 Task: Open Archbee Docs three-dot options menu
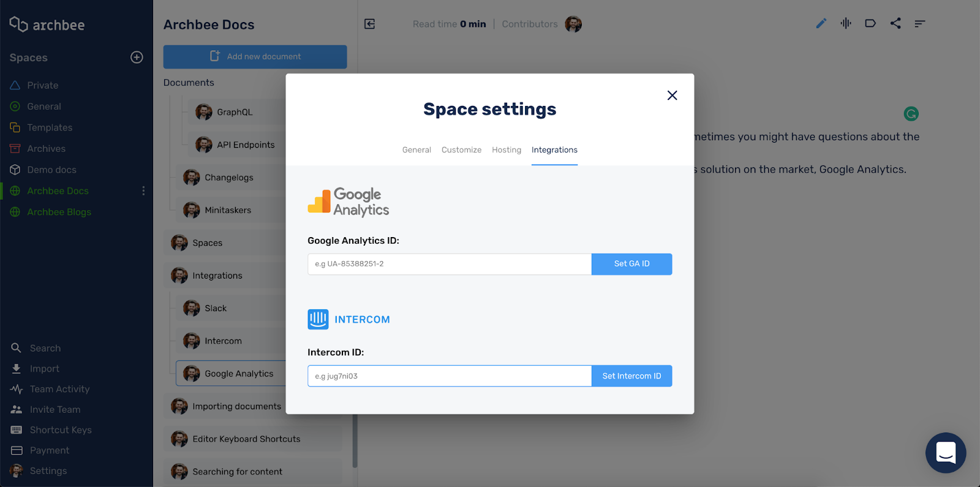(143, 191)
